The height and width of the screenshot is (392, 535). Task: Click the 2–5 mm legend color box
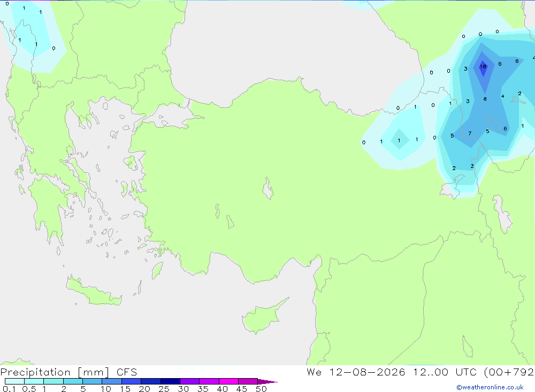[73, 381]
